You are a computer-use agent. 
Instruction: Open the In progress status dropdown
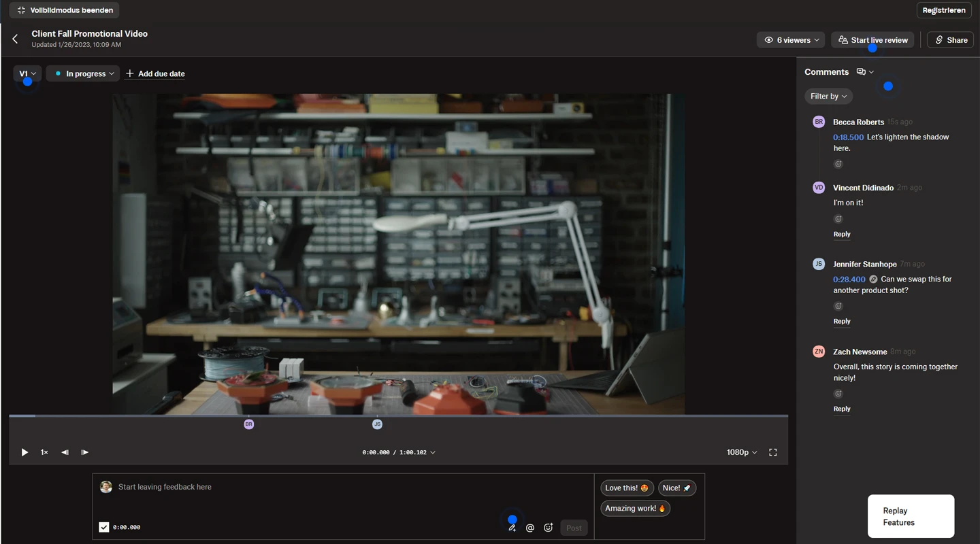point(83,73)
